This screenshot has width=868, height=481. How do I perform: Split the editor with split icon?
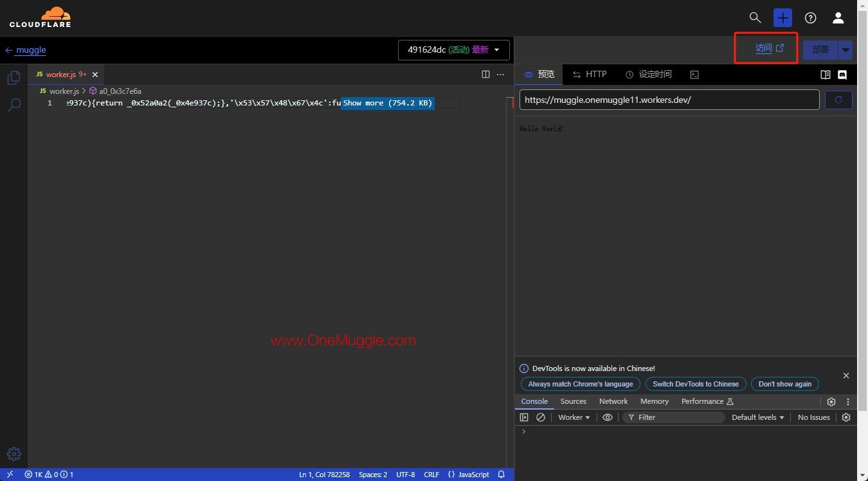coord(485,75)
